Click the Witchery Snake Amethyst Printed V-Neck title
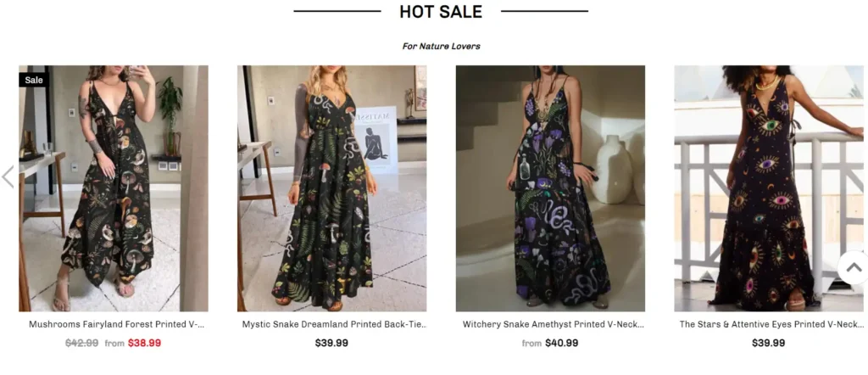The image size is (868, 375). [x=554, y=325]
